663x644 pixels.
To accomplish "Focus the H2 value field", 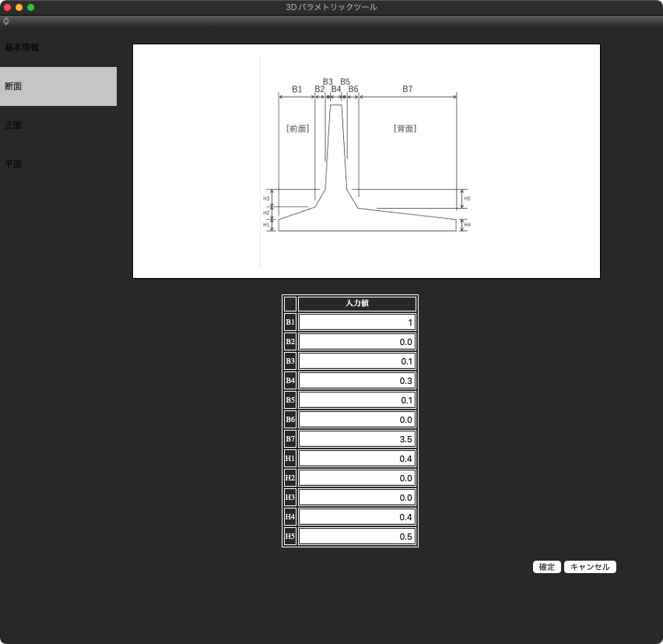I will pos(356,478).
